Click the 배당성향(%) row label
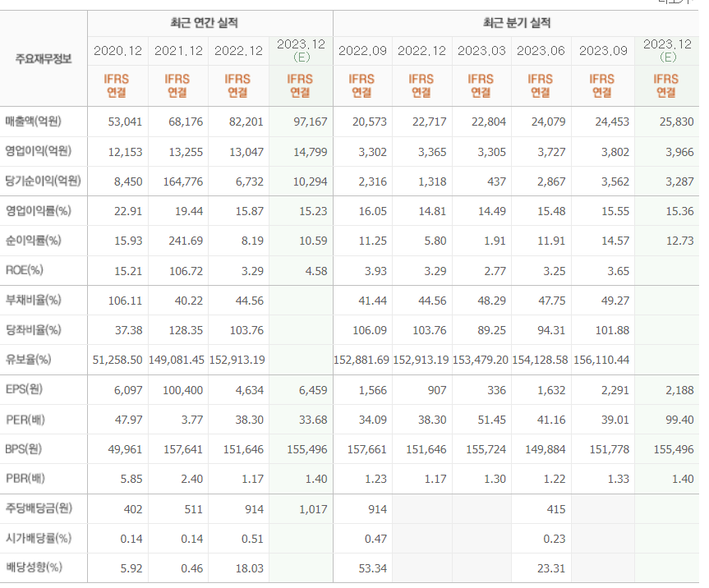The image size is (709, 588). click(x=34, y=567)
